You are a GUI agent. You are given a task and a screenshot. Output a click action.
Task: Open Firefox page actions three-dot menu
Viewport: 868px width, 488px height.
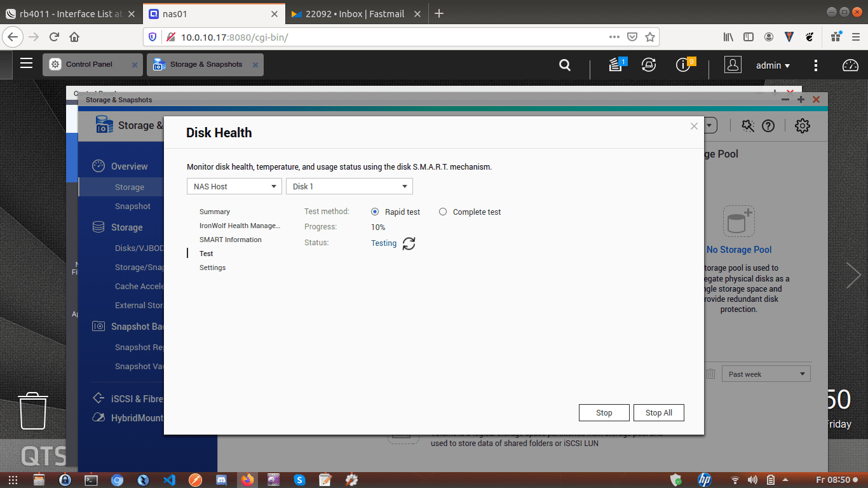tap(614, 37)
